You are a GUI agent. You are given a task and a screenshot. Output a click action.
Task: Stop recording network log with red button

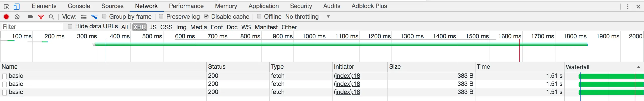pyautogui.click(x=6, y=17)
